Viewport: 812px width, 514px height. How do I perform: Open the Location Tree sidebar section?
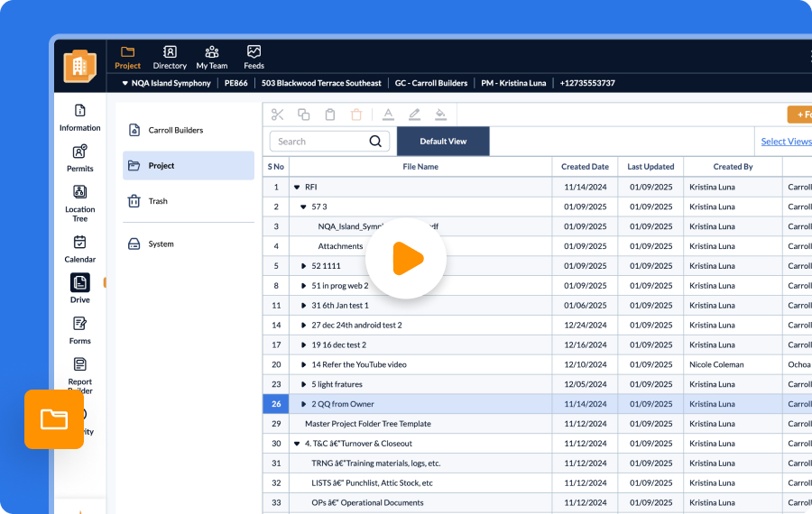(x=79, y=204)
